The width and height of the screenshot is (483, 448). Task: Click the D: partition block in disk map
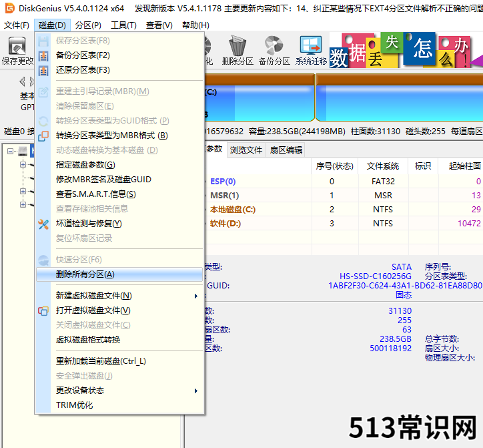coord(400,97)
